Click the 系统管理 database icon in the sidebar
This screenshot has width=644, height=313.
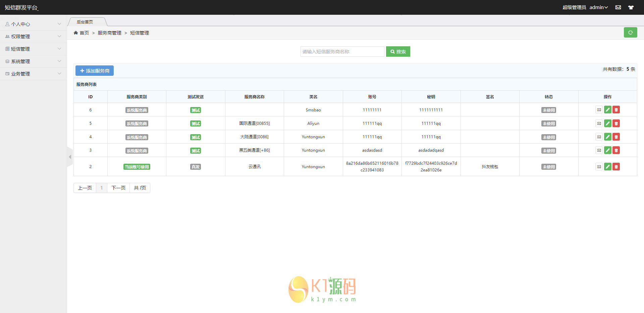(7, 61)
